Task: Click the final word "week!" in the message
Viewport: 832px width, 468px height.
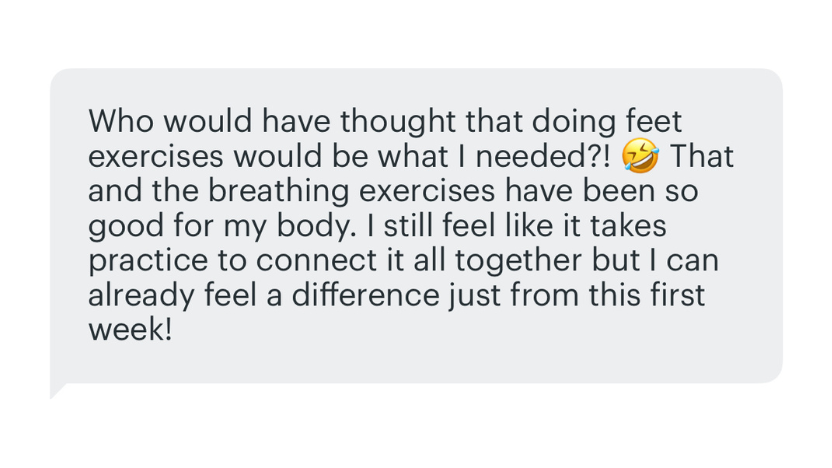Action: tap(130, 330)
